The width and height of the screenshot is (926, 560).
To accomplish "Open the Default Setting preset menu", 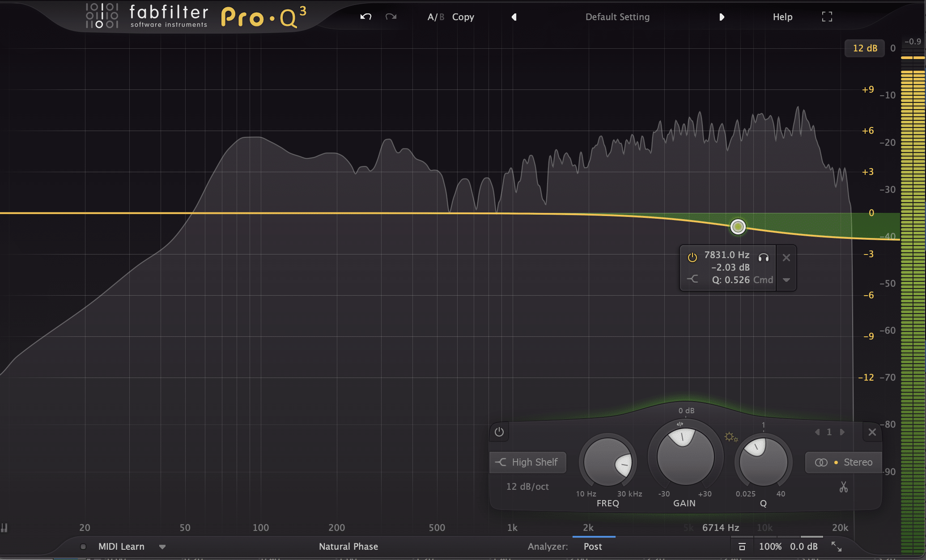I will pos(617,17).
